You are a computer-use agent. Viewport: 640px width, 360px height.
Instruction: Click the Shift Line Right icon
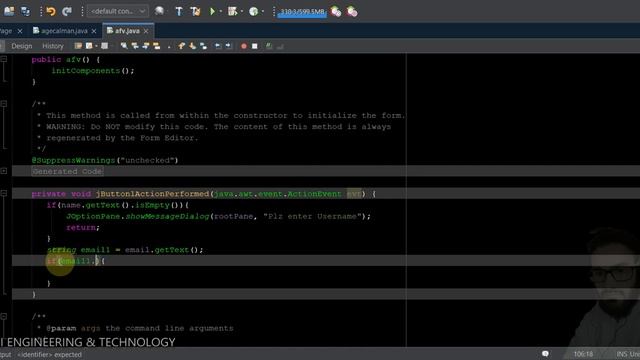coord(228,46)
